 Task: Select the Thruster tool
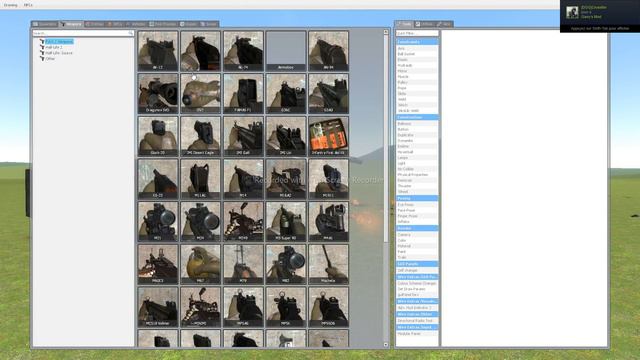click(417, 186)
